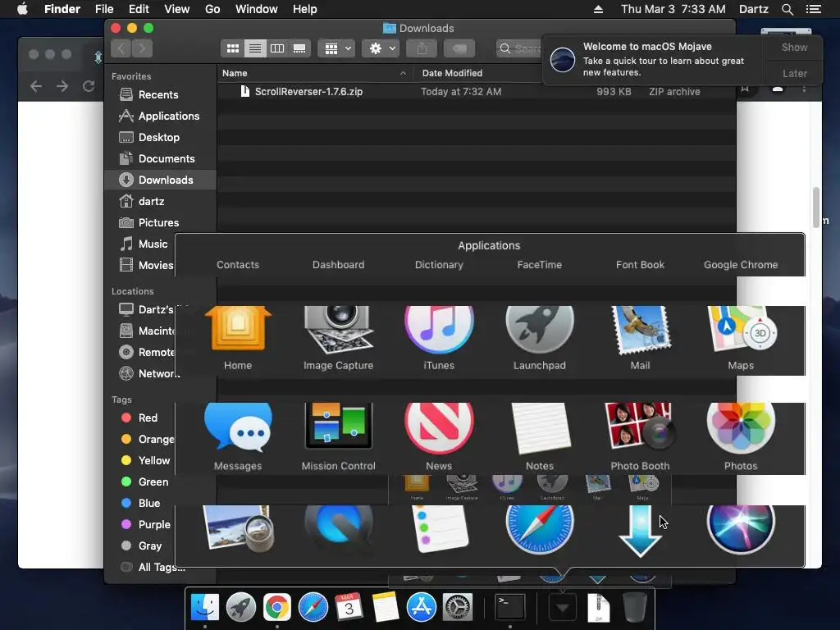Open the Apple menu

(x=22, y=9)
